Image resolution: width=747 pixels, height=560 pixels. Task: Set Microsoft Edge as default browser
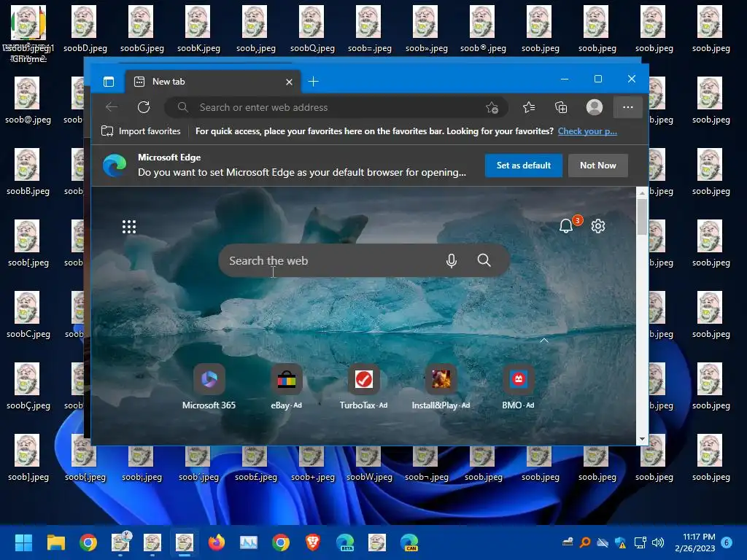(524, 166)
